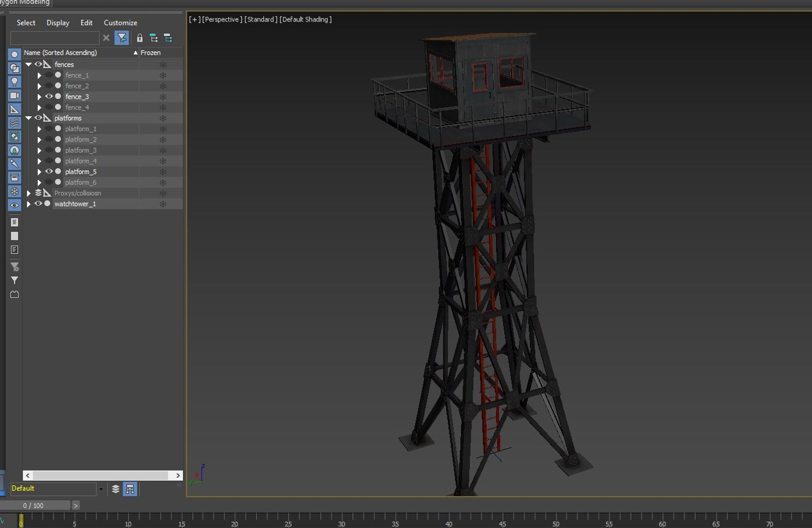Open advanced filter settings funnel with gear
This screenshot has height=528, width=812.
tap(14, 267)
